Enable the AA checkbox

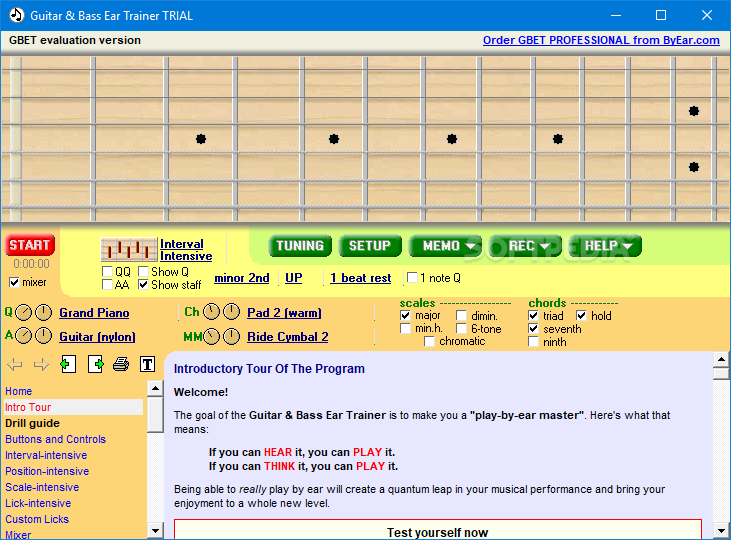tap(107, 284)
